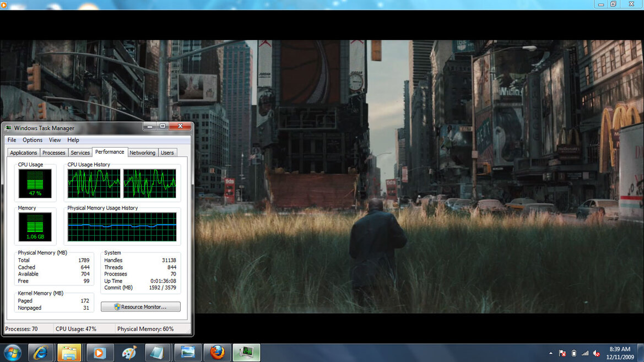The height and width of the screenshot is (362, 644).
Task: Switch to the Processes tab
Action: [x=54, y=153]
